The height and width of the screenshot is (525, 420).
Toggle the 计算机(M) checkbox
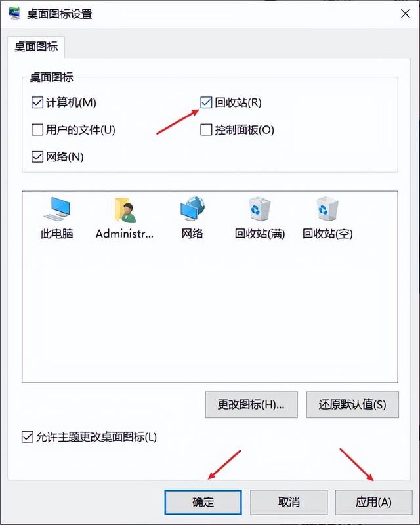click(37, 102)
